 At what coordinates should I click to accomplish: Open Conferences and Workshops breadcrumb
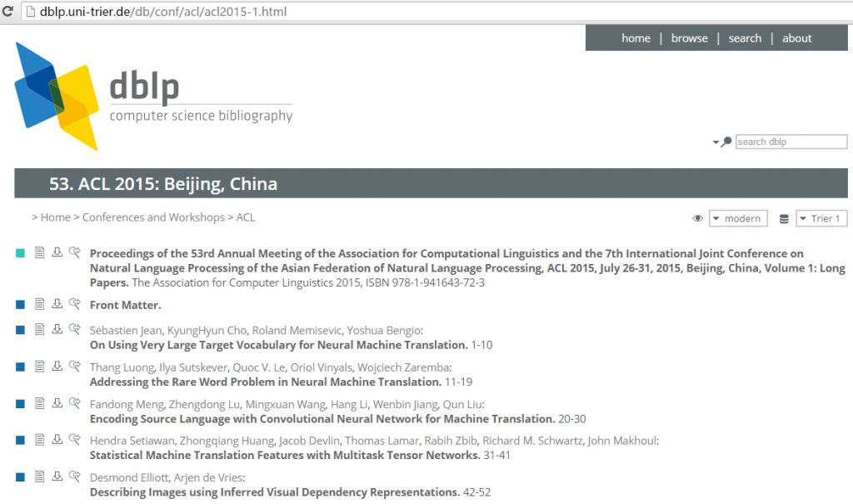(153, 217)
